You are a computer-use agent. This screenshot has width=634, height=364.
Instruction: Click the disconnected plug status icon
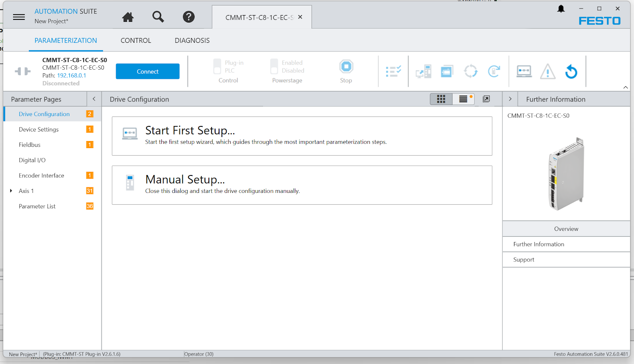coord(23,71)
